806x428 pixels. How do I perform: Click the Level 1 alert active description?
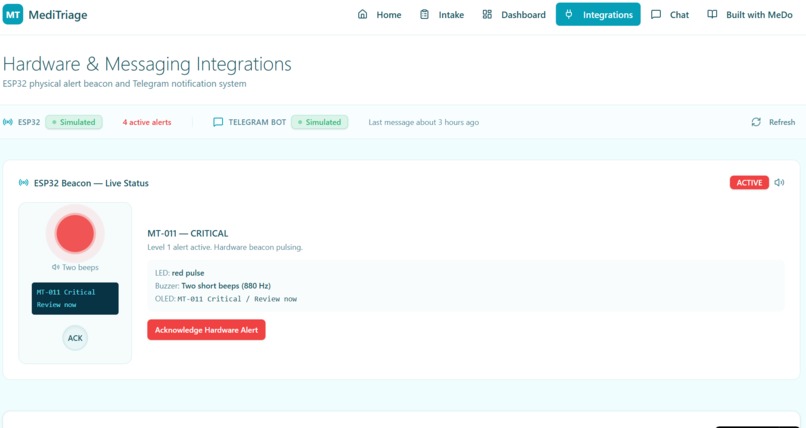point(225,247)
